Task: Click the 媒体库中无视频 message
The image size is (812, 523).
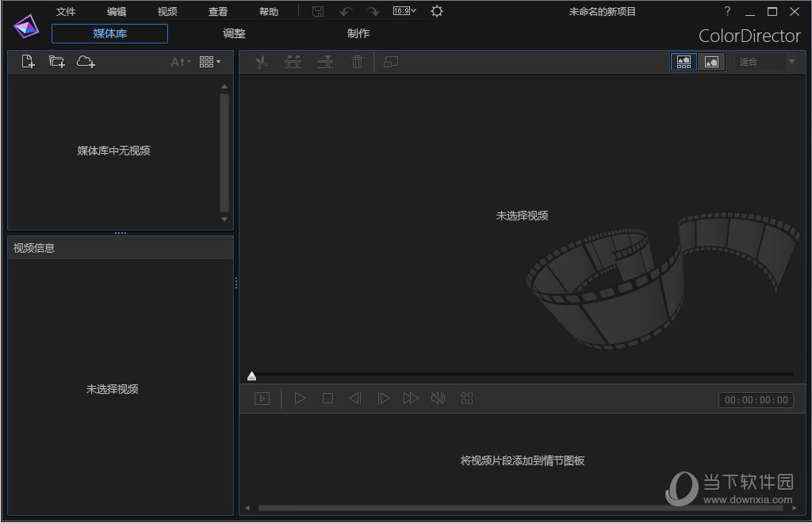Action: 114,151
